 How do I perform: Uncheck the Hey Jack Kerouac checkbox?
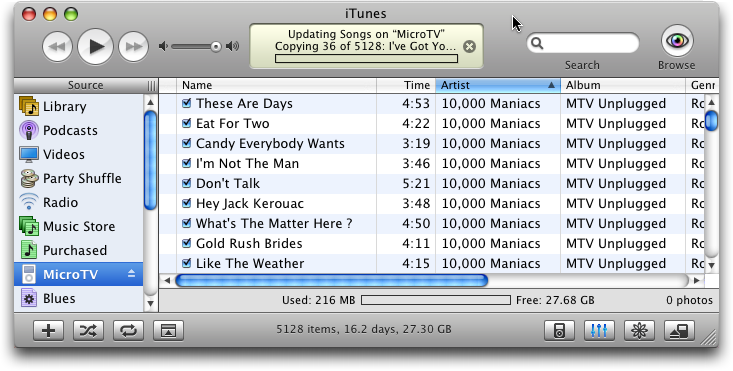pyautogui.click(x=187, y=203)
